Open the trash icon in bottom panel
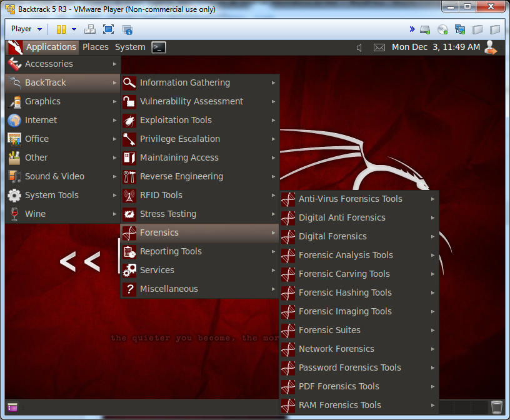This screenshot has width=510, height=420. point(496,407)
